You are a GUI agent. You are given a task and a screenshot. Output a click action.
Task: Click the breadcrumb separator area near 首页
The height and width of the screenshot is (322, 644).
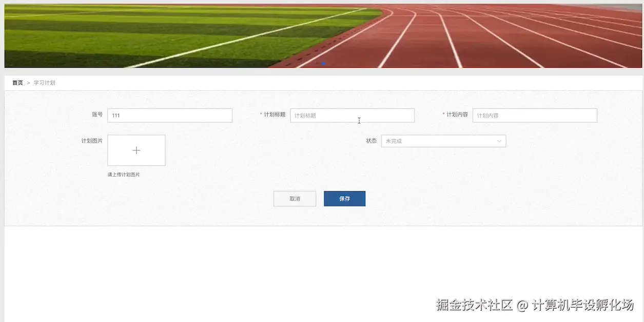pos(28,83)
